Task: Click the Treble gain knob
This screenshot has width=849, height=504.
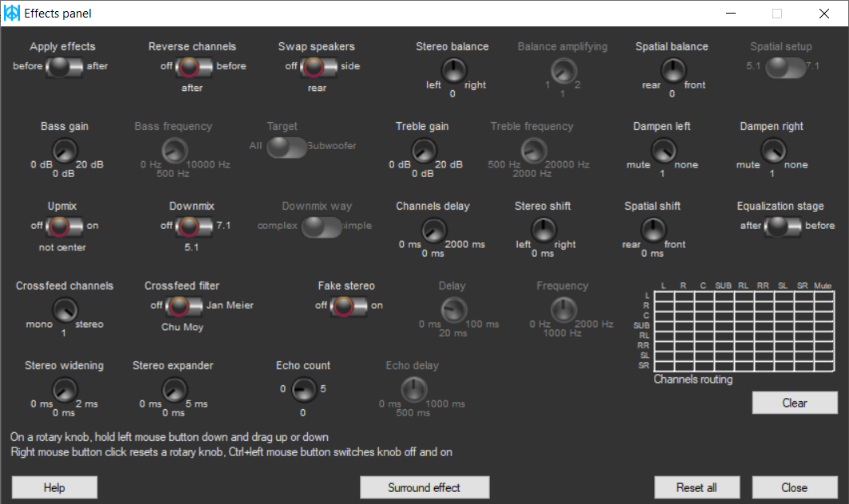Action: 424,150
